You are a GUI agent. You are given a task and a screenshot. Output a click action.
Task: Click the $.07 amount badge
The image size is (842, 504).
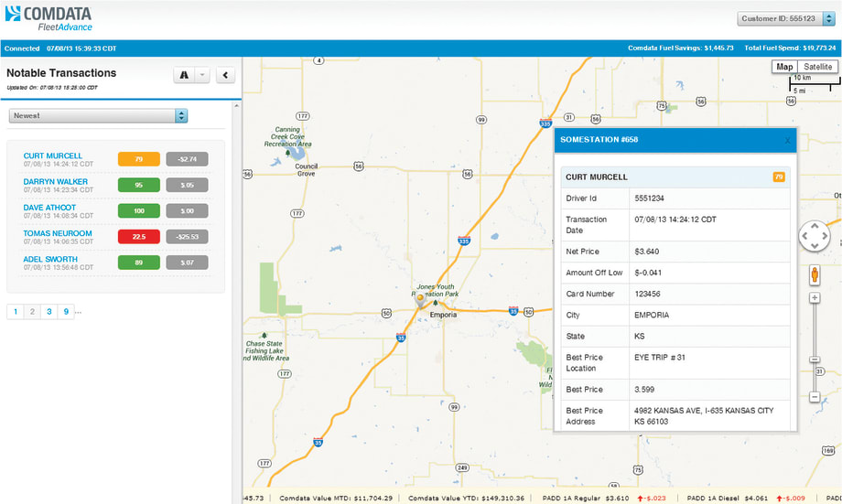(x=187, y=262)
